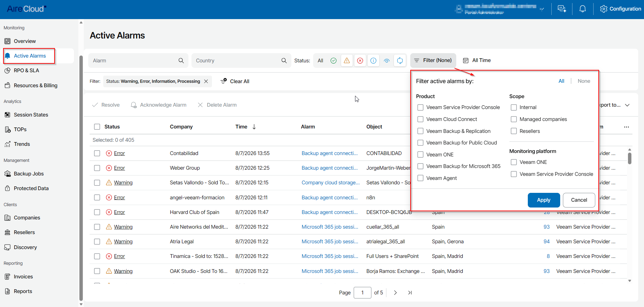The width and height of the screenshot is (644, 307).
Task: Open Resources & Billing page
Action: point(35,86)
